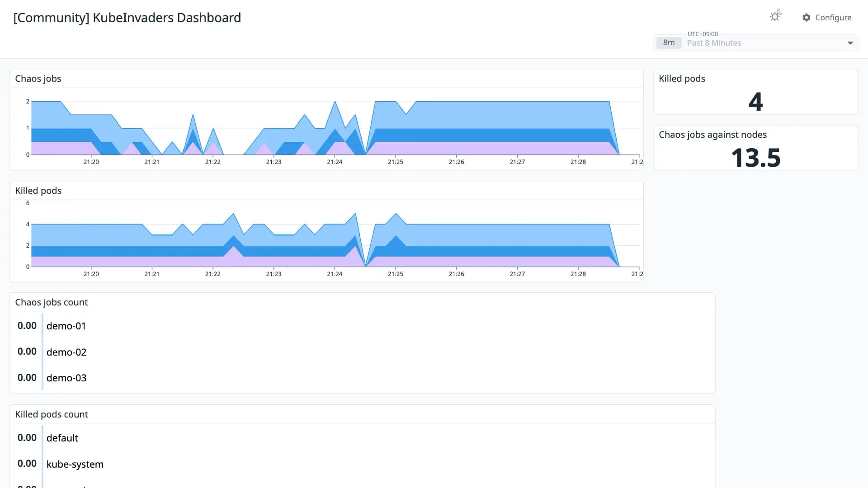The image size is (868, 488).
Task: Select the Killed pods timeseries title
Action: coord(38,191)
